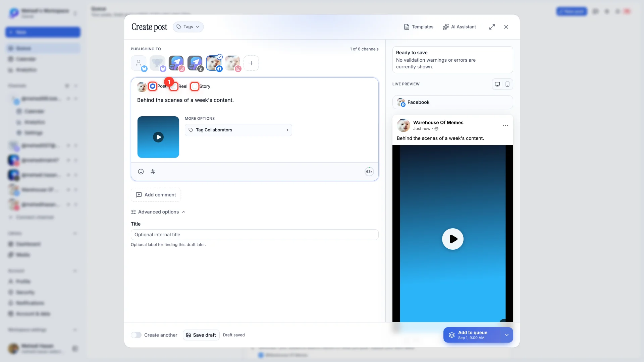
Task: Open the emoji picker
Action: coord(141,172)
